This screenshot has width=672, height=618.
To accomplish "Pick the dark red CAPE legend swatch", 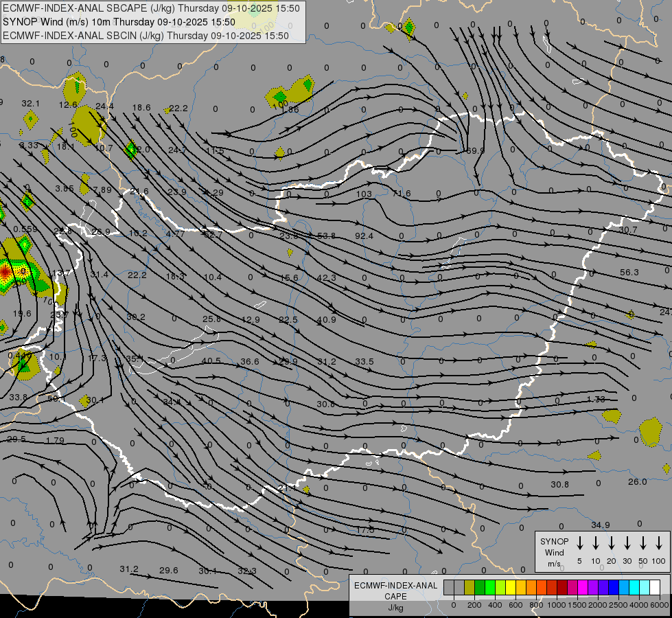I will pyautogui.click(x=562, y=588).
